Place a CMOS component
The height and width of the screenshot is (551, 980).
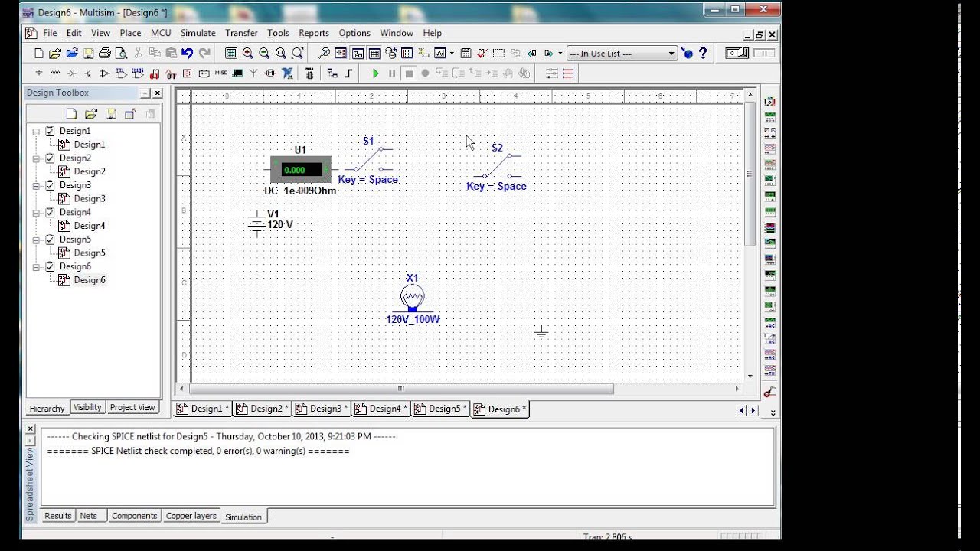[x=138, y=73]
